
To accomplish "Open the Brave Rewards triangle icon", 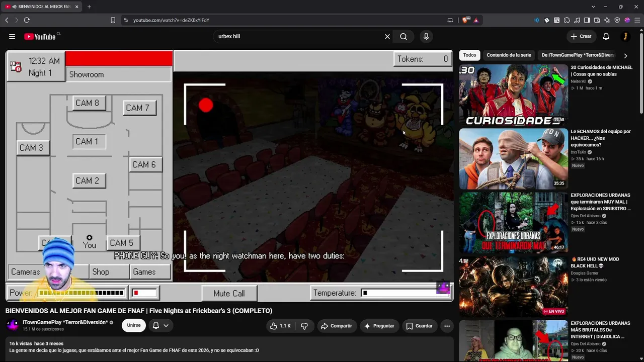I will tap(475, 20).
